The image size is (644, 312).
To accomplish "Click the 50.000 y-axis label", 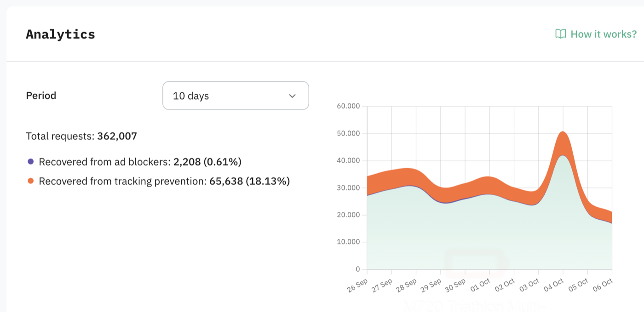I will click(x=349, y=133).
